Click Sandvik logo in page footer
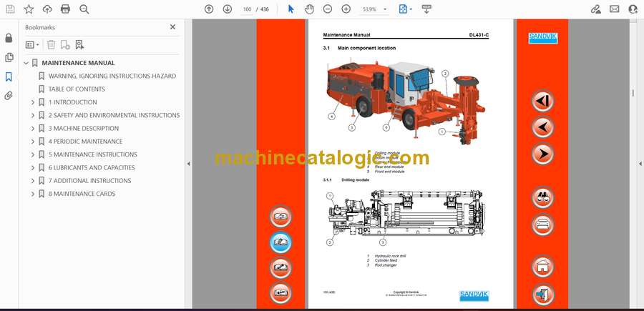The width and height of the screenshot is (644, 311). [474, 295]
